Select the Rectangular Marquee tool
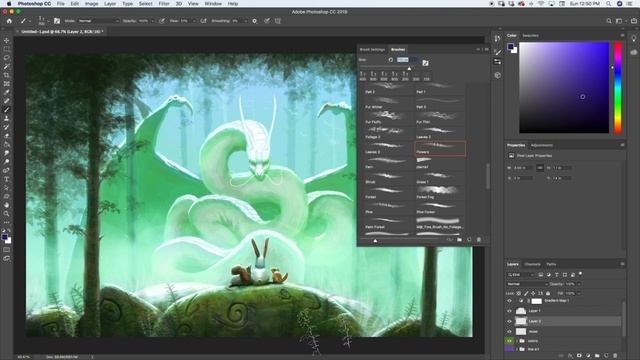The image size is (640, 360). pos(7,49)
